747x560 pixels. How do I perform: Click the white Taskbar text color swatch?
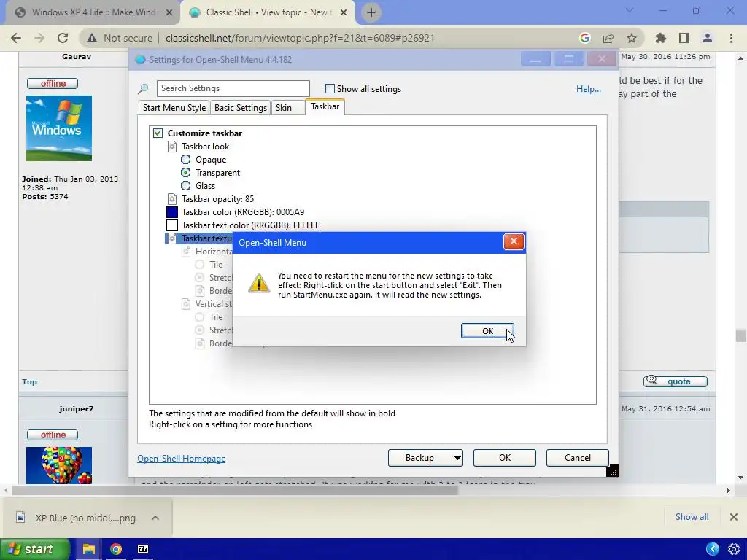coord(172,225)
